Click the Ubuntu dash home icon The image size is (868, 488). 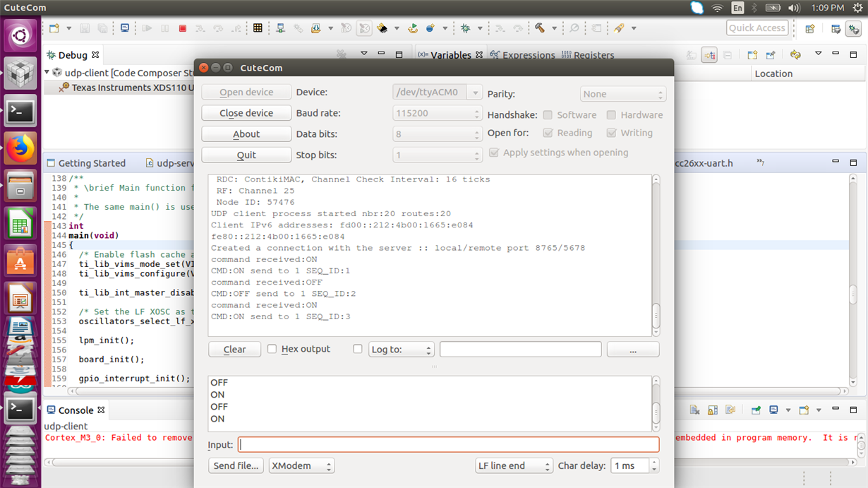click(x=20, y=35)
